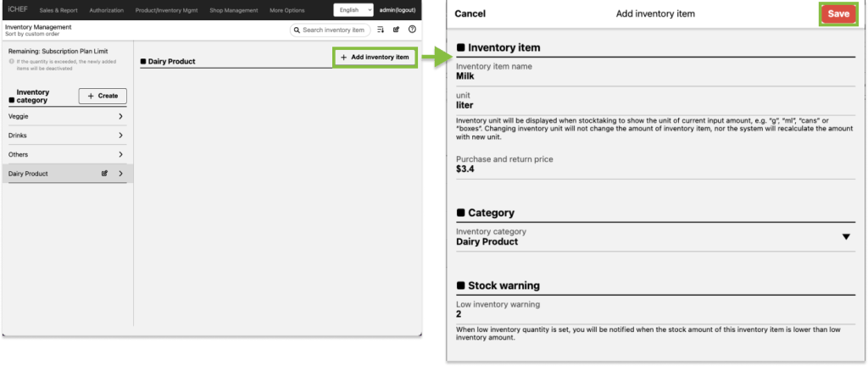Click Cancel in the add item form
This screenshot has width=868, height=366.
(470, 14)
